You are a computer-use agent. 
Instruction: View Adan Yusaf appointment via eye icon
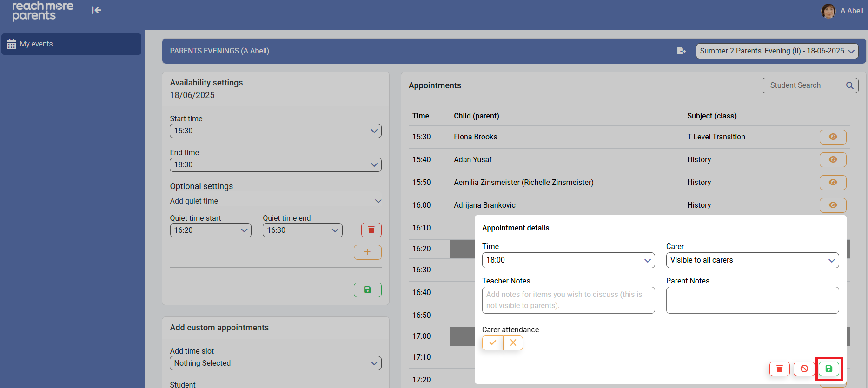point(833,159)
